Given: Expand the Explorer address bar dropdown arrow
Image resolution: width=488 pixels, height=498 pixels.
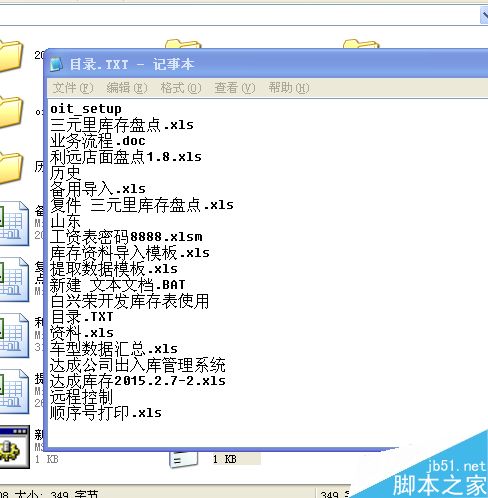Looking at the screenshot, I should (484, 15).
